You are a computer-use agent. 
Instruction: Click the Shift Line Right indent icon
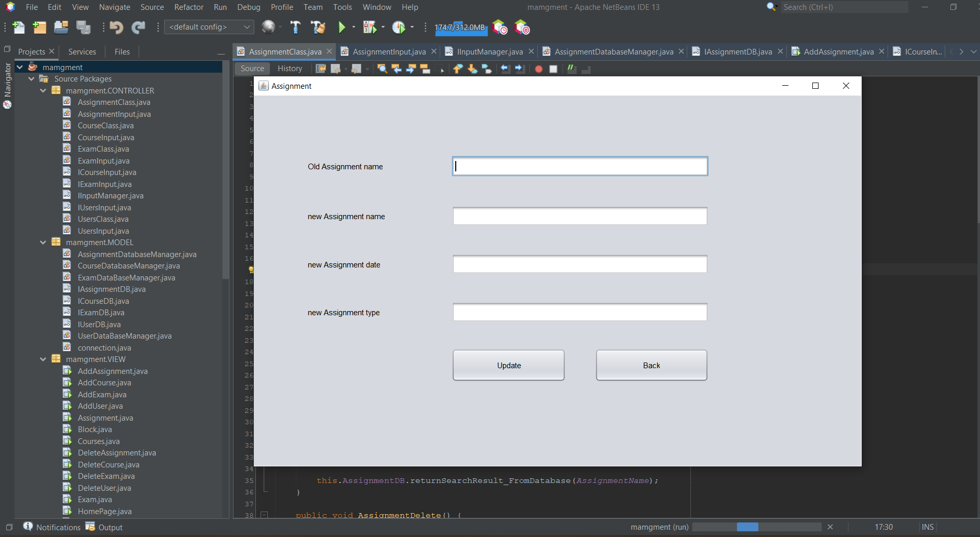521,69
